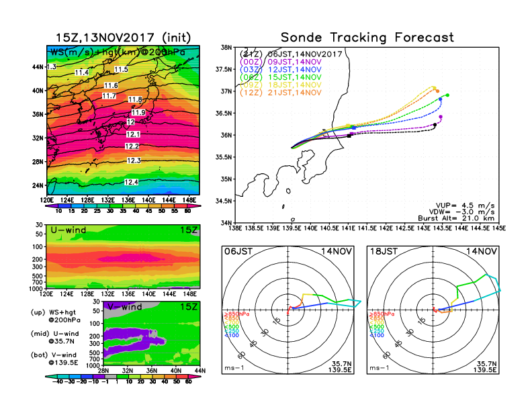This screenshot has height=411, width=532.
Task: Click the U-wind panel title
Action: coord(69,230)
